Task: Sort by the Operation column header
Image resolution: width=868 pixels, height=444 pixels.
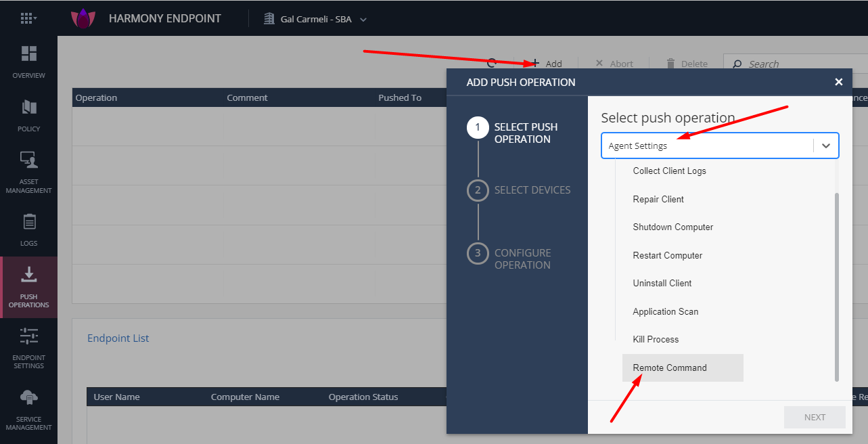Action: [96, 97]
